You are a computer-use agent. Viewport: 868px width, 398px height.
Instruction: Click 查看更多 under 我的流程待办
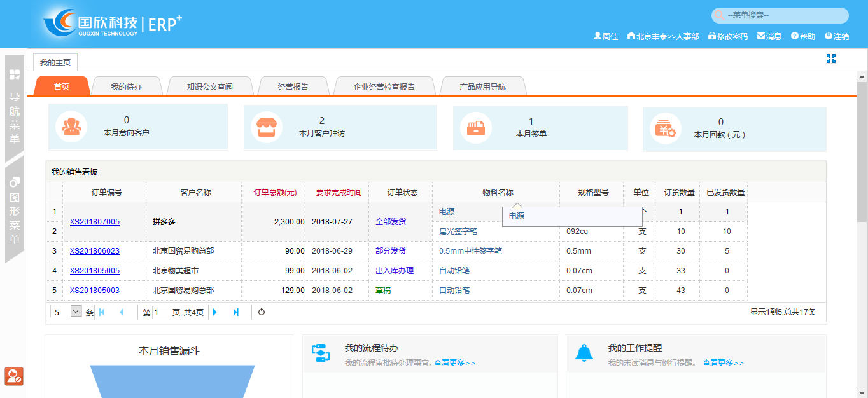pyautogui.click(x=454, y=363)
